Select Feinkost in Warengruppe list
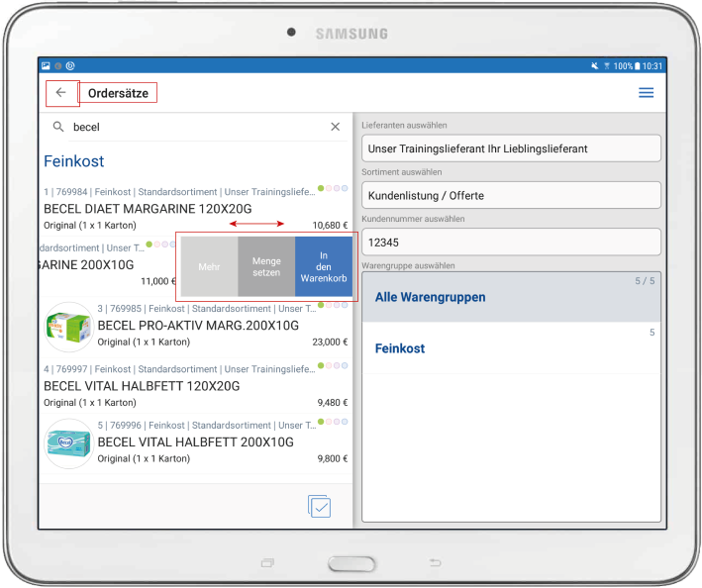The height and width of the screenshot is (588, 702). point(511,348)
